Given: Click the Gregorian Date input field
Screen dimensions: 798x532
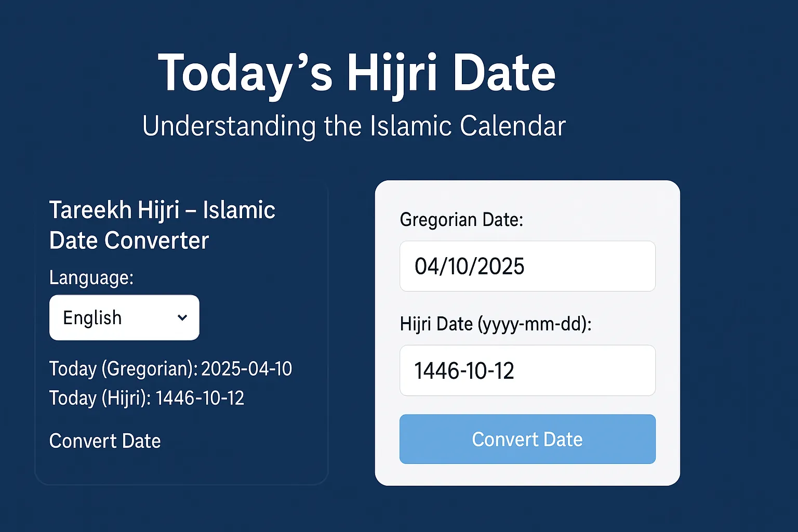Looking at the screenshot, I should click(x=527, y=266).
